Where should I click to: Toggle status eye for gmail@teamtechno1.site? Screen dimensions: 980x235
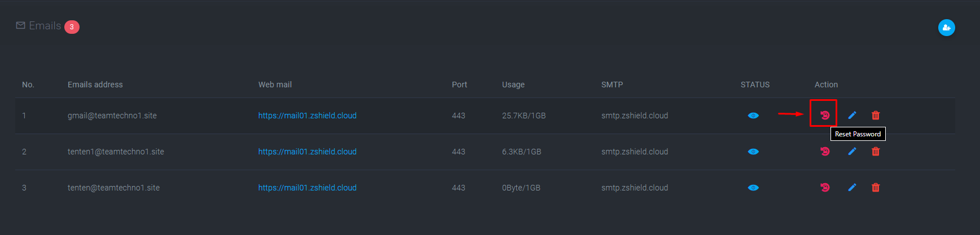pos(753,116)
